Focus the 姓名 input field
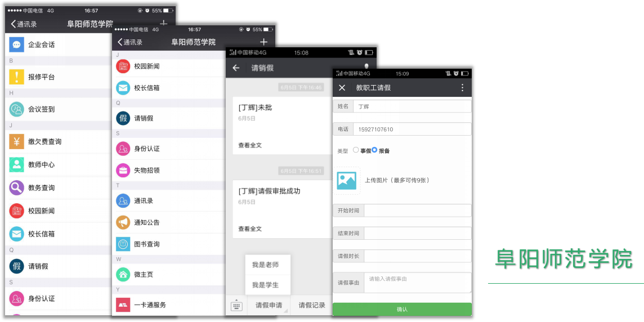Viewport: 644px width, 322px height. pyautogui.click(x=412, y=106)
